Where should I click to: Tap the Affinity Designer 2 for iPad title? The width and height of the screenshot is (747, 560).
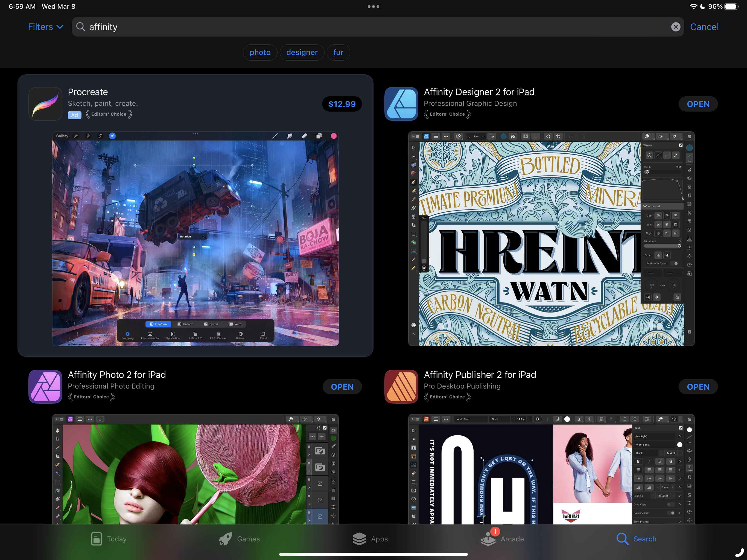[x=479, y=92]
